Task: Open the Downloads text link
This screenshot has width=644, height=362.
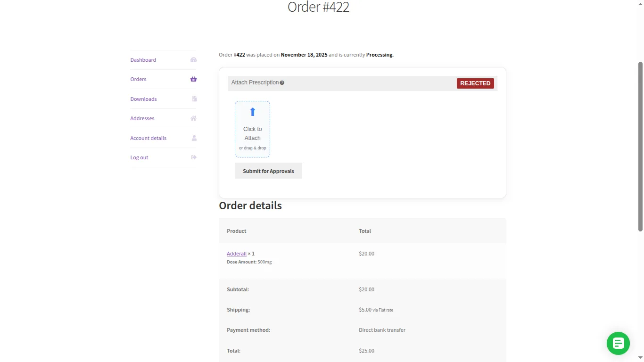Action: tap(143, 99)
